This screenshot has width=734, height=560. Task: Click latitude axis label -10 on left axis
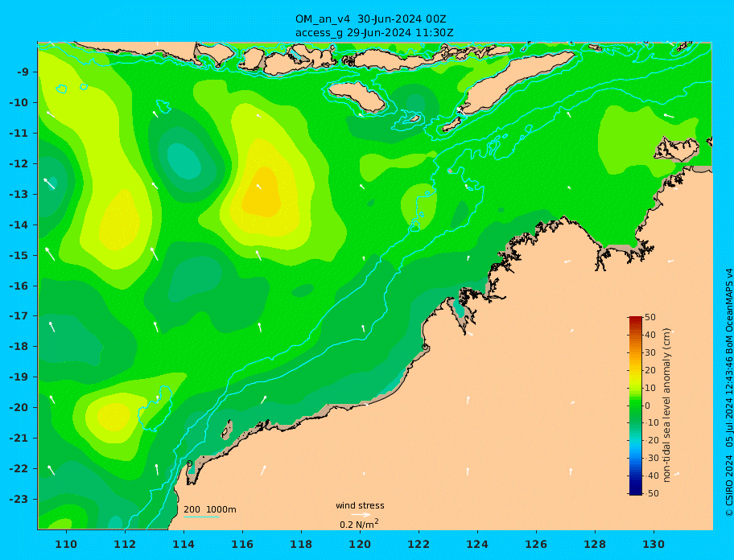(x=19, y=102)
